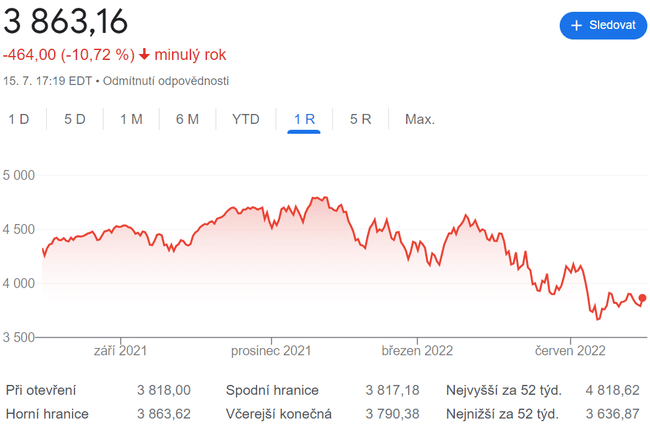Switch to the 5 D range tab
This screenshot has width=650, height=431.
(x=75, y=119)
